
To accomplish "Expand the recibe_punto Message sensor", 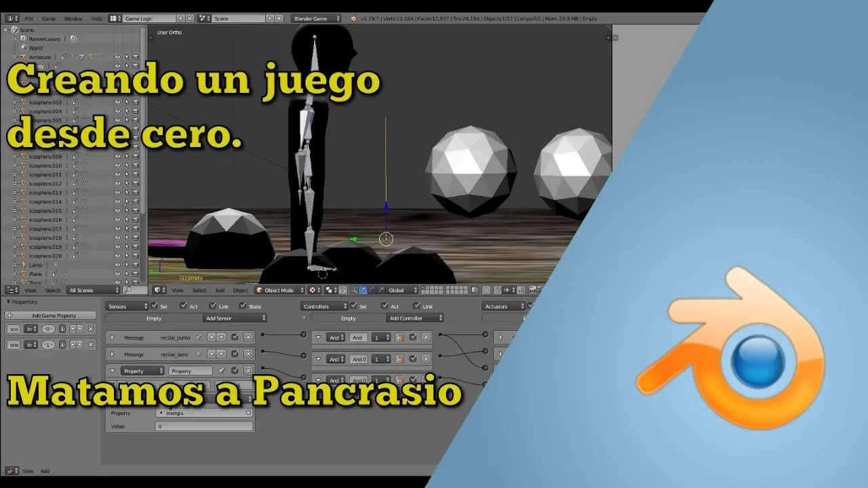I will (113, 337).
